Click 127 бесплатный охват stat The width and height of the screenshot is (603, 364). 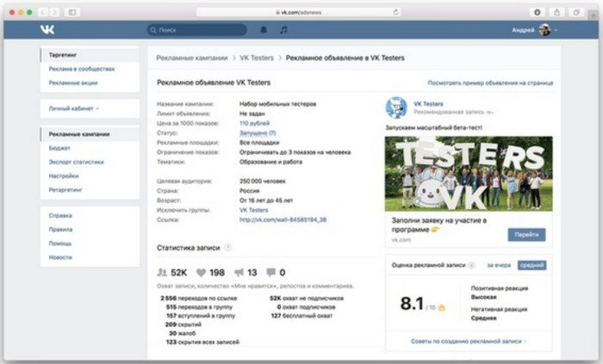pyautogui.click(x=301, y=316)
